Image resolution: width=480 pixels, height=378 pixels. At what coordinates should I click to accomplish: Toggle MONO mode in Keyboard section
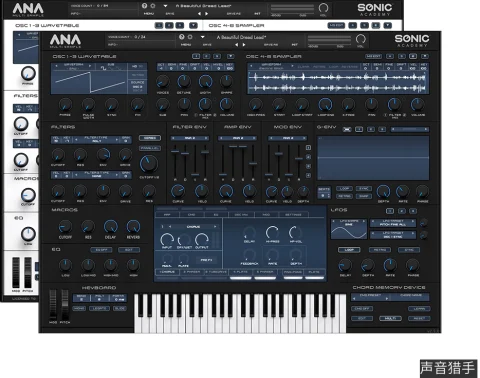(x=79, y=309)
